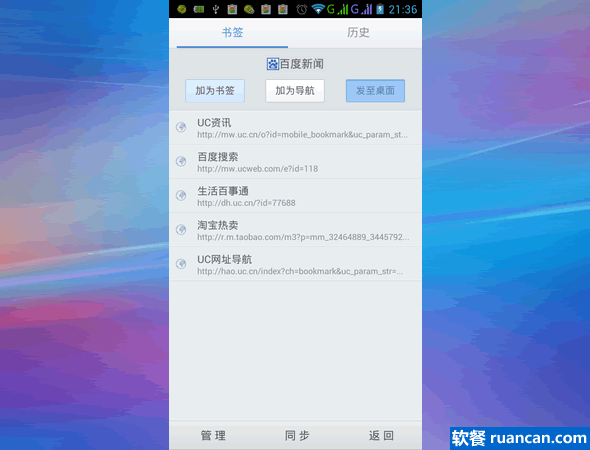Tap the alarm clock status icon

301,9
